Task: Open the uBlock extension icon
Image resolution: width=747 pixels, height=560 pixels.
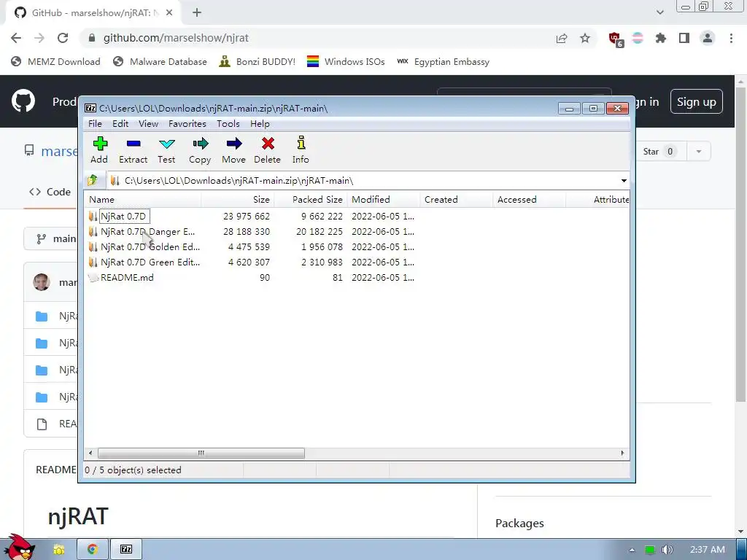Action: pos(616,39)
